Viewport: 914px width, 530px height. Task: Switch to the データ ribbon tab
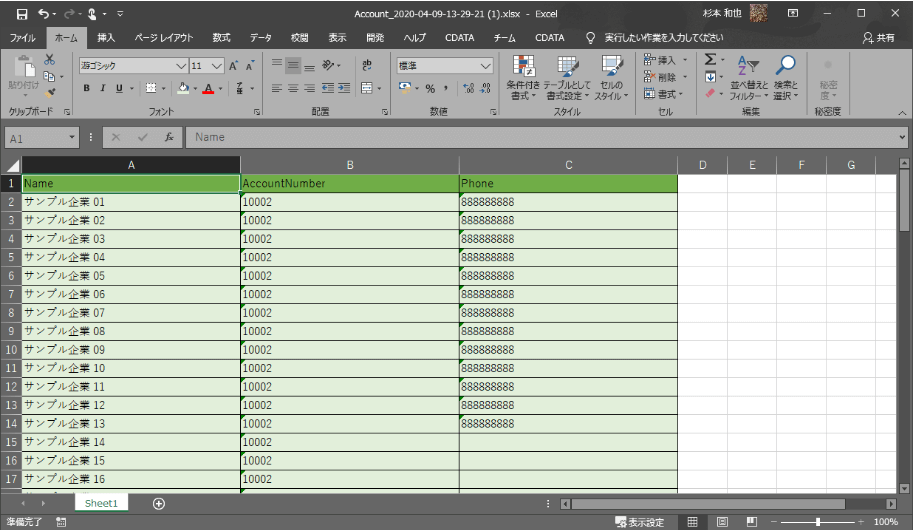(260, 38)
